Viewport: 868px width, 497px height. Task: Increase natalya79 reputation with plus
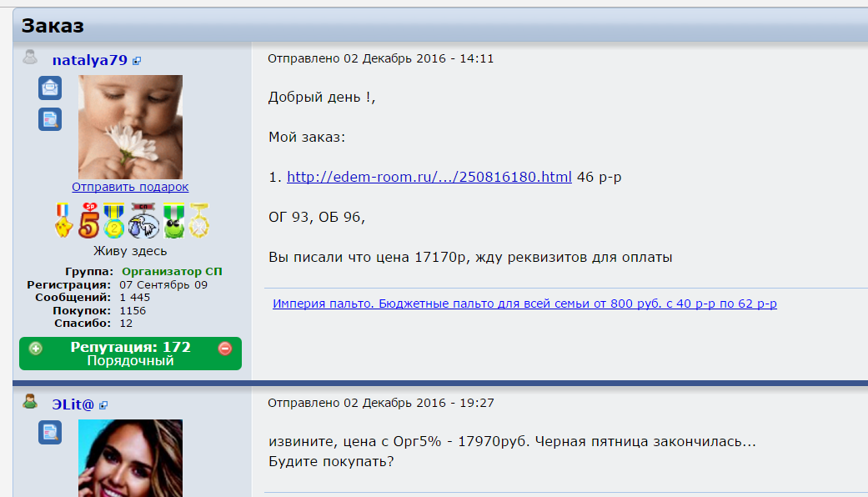[35, 348]
